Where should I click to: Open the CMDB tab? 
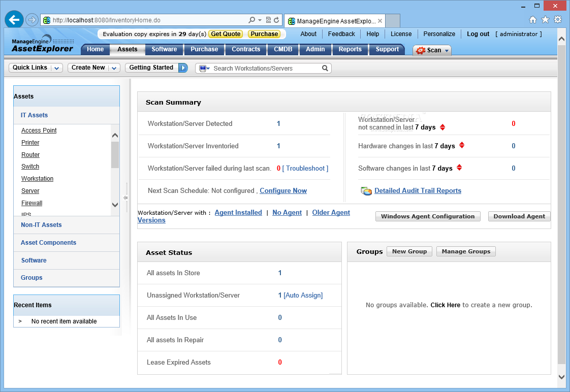(283, 49)
